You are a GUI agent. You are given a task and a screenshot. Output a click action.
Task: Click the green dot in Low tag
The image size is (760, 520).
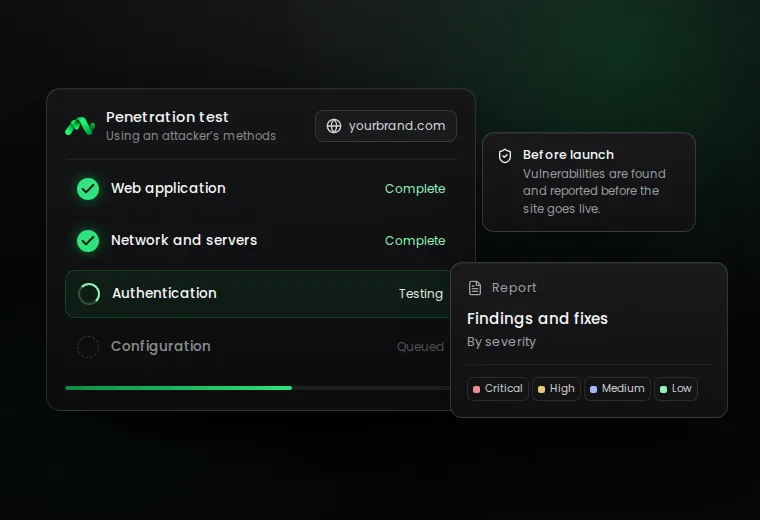point(664,389)
